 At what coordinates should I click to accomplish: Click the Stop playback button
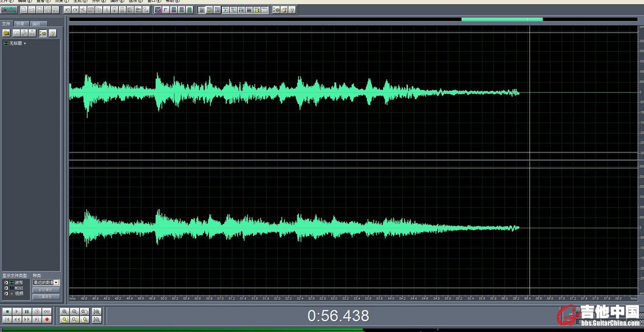pyautogui.click(x=7, y=311)
